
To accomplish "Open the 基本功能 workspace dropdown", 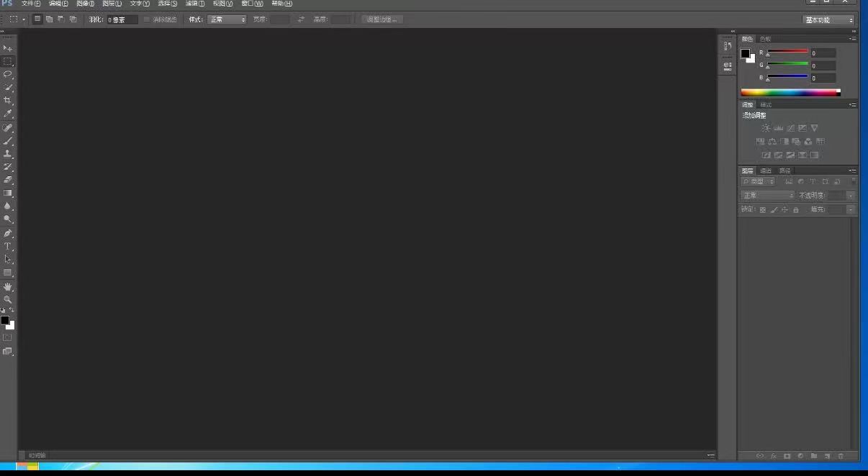I will 828,20.
